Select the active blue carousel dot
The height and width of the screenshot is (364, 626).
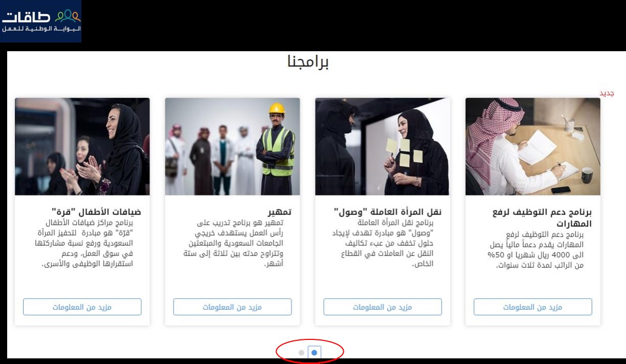tap(315, 352)
